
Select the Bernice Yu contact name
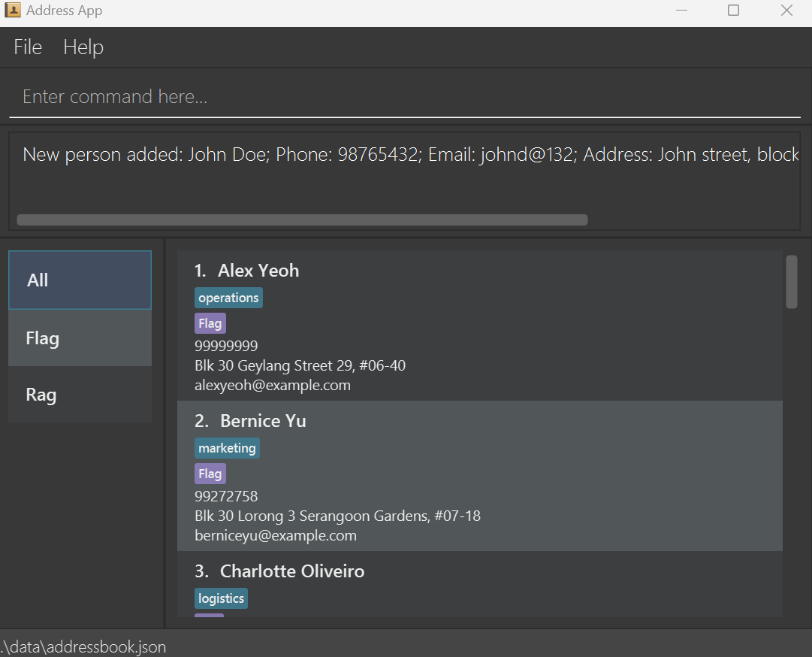(263, 421)
